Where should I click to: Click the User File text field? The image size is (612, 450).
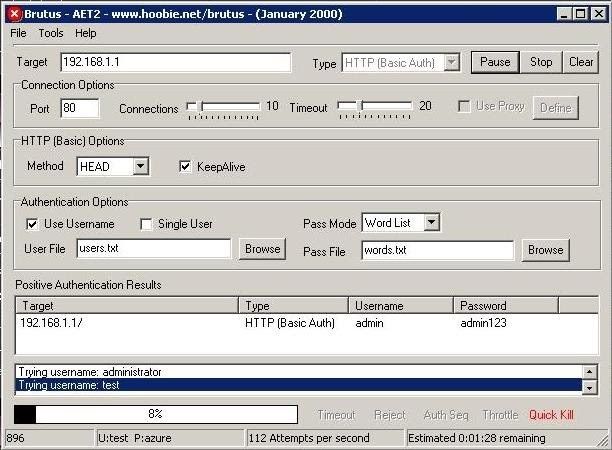[x=154, y=249]
